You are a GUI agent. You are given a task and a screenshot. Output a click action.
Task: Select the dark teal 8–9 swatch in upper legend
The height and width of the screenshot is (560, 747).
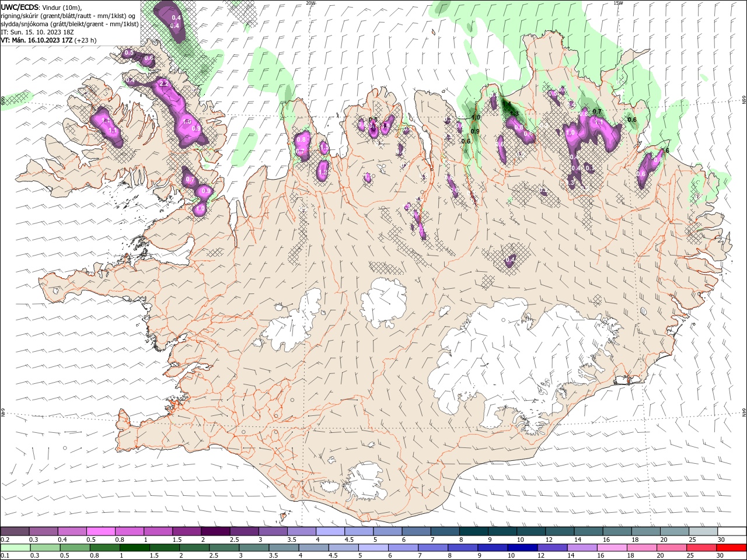pyautogui.click(x=473, y=531)
